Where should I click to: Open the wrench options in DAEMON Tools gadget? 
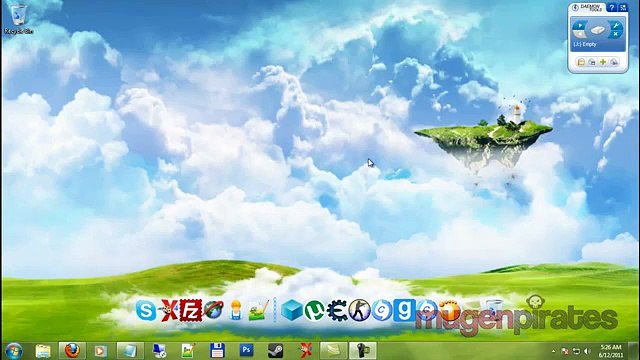616,26
